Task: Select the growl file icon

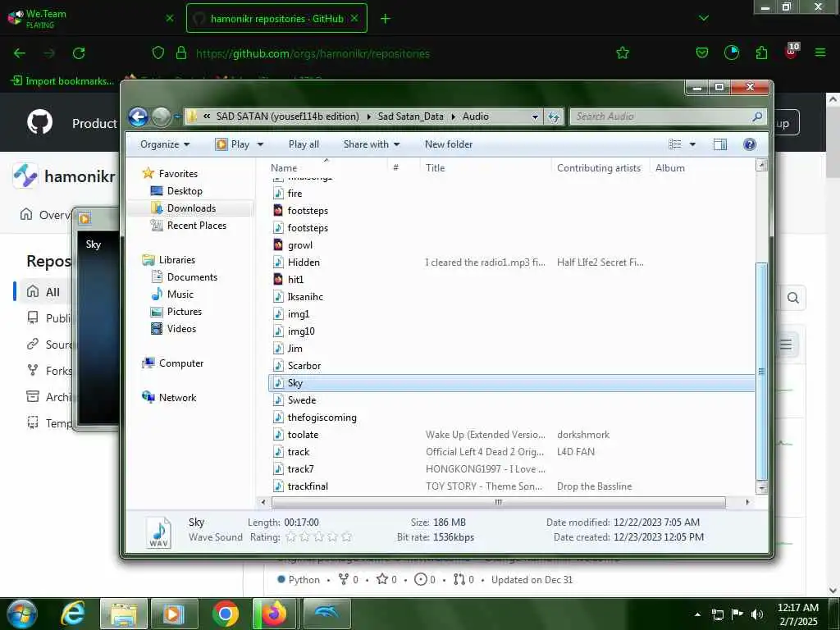Action: point(278,244)
